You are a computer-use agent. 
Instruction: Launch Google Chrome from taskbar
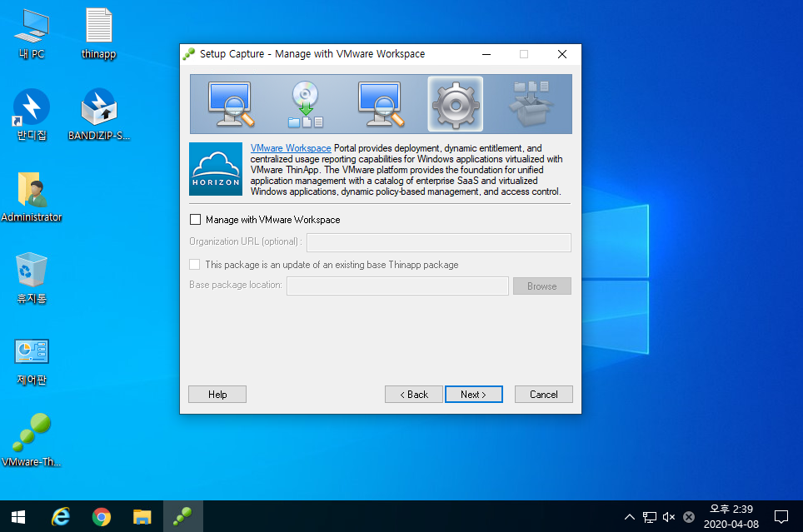[x=102, y=517]
